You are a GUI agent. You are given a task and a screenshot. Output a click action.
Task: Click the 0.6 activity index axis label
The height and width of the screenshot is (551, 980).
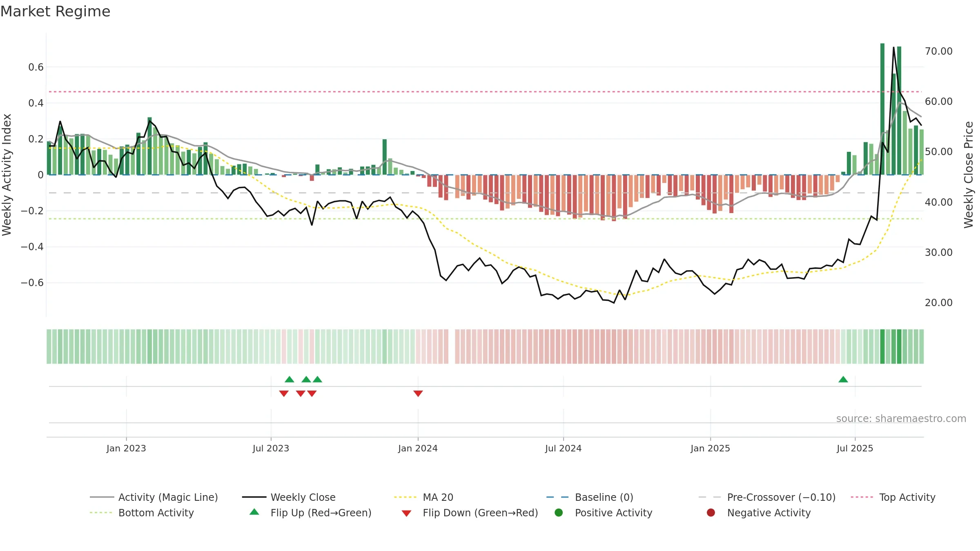coord(36,67)
